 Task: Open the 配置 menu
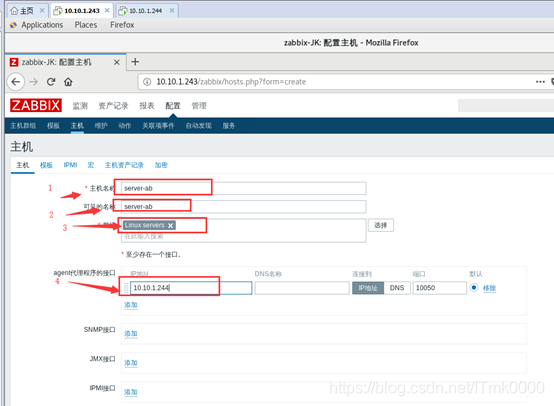pyautogui.click(x=173, y=106)
